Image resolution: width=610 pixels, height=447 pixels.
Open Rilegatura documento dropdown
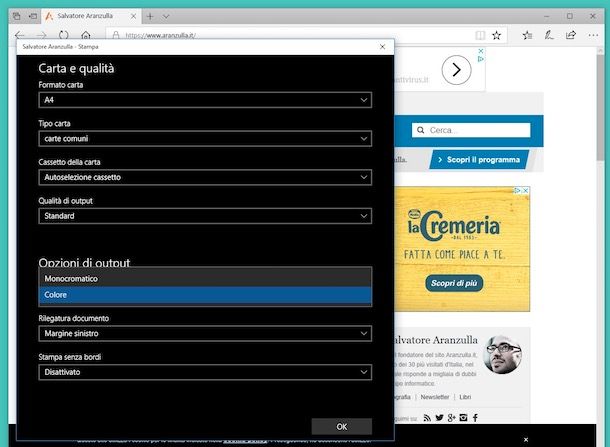coord(205,333)
